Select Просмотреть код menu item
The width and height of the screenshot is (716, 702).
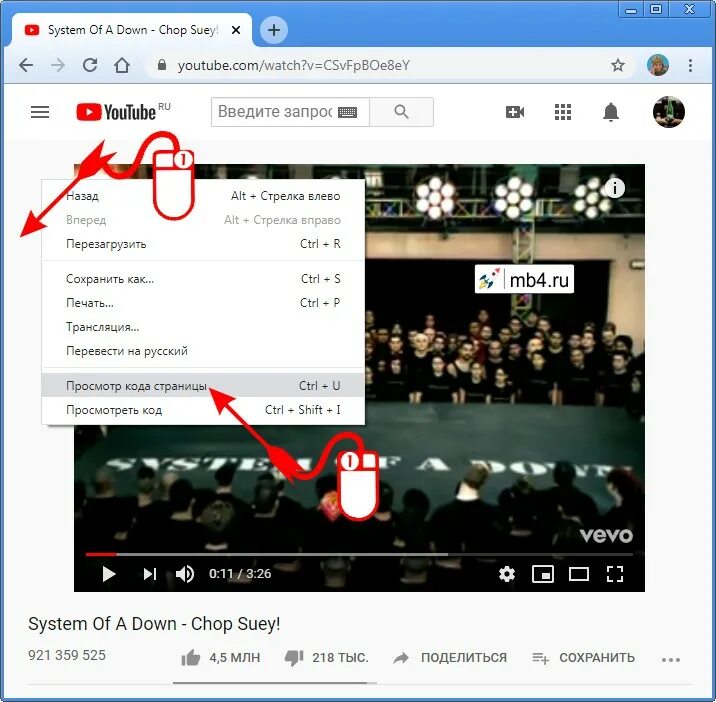click(x=203, y=410)
